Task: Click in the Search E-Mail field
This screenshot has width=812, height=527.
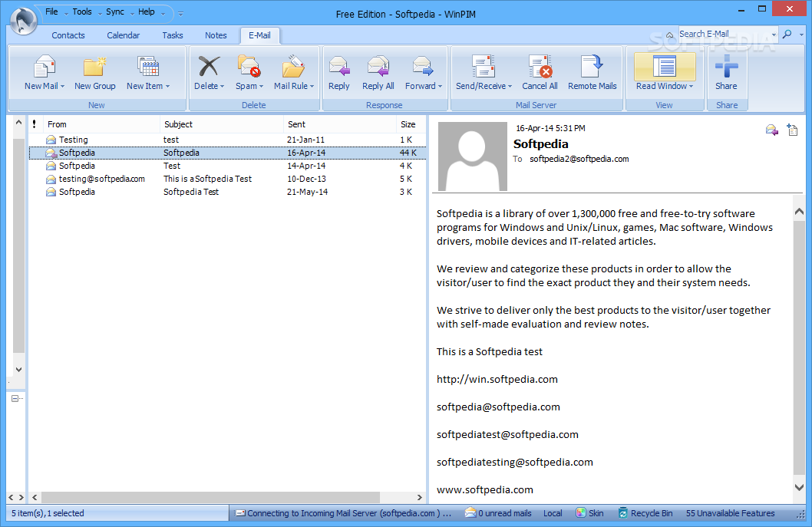Action: (723, 35)
